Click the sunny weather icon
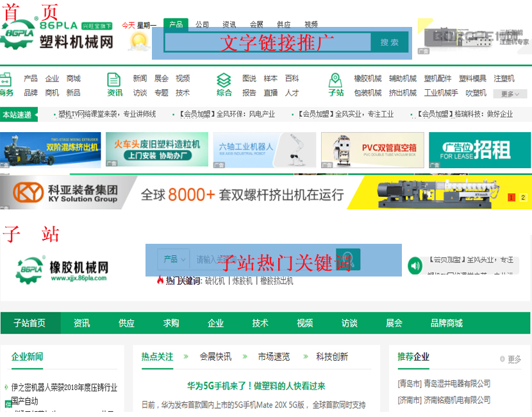Viewport: 532px width, 417px height. (138, 42)
